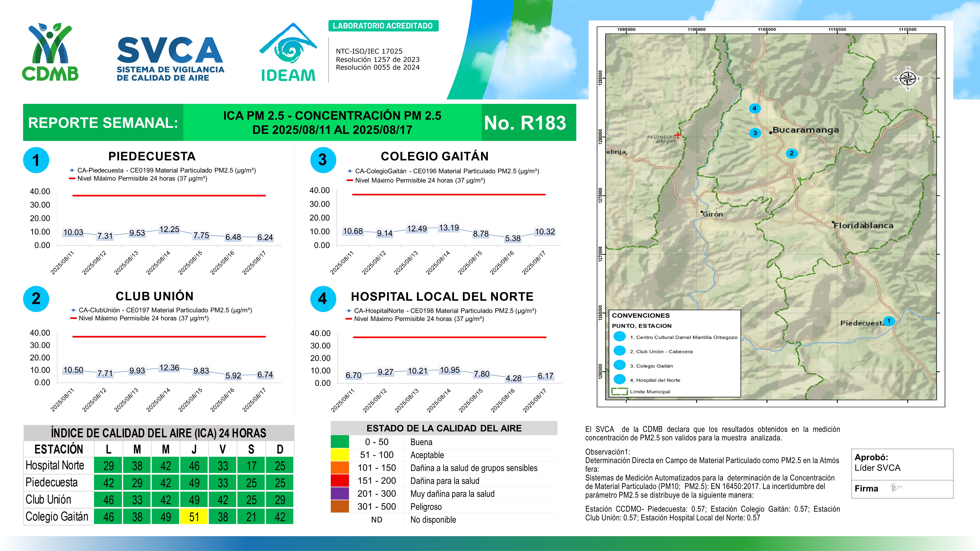Click the report number No. R183
980x551 pixels.
(525, 123)
